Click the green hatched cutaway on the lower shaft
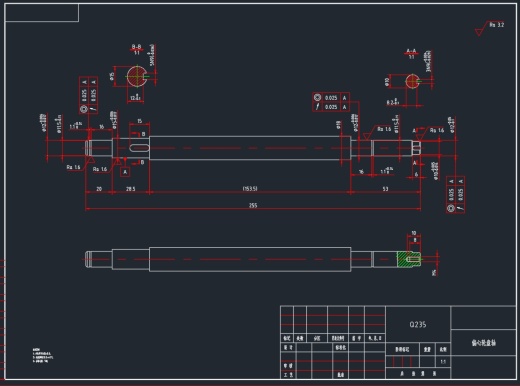This screenshot has width=520, height=386. [409, 259]
